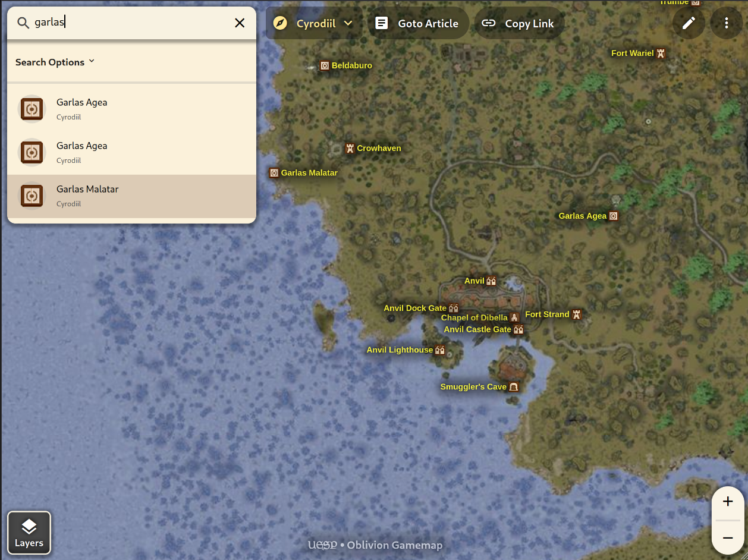Open the three-dot more menu
Screen dimensions: 748x560
tap(727, 23)
